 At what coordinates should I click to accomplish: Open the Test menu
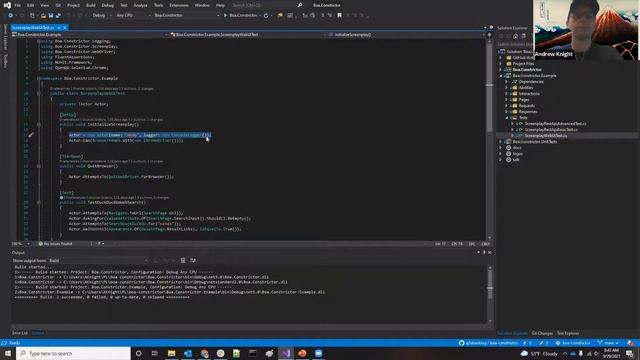tap(124, 5)
